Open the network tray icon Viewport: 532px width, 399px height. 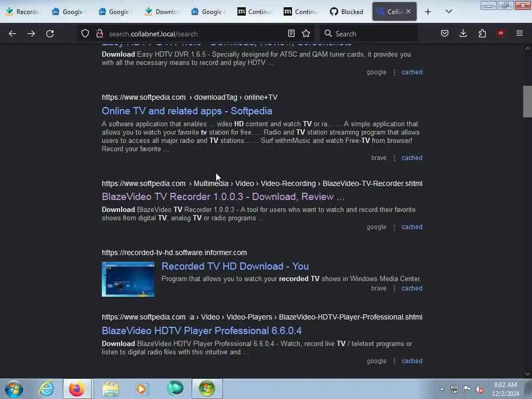454,390
